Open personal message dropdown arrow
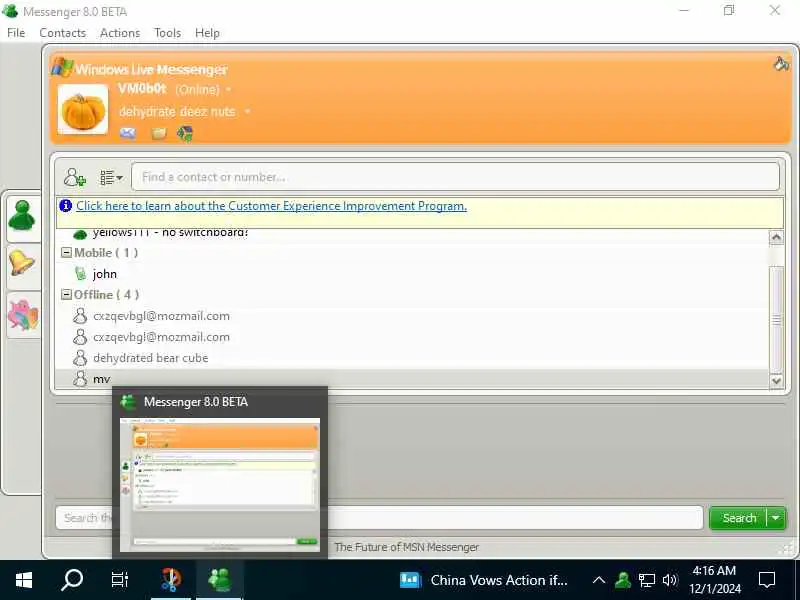This screenshot has height=600, width=800. [247, 111]
